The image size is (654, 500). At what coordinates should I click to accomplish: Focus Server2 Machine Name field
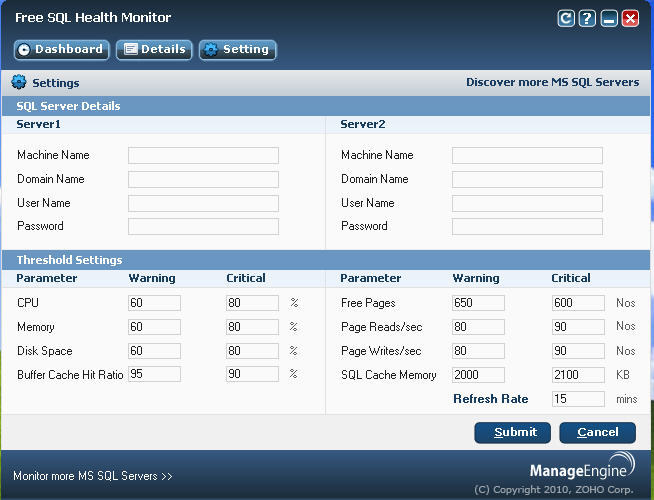click(527, 155)
